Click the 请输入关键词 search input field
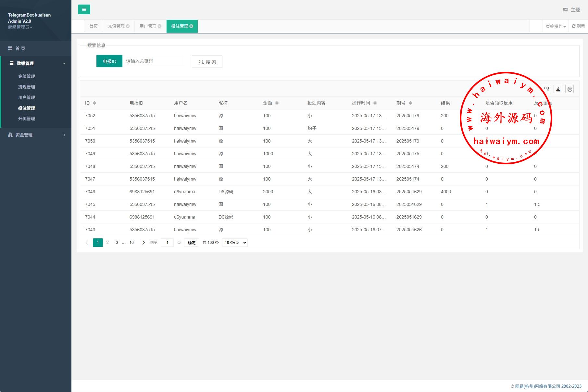This screenshot has height=392, width=588. (x=153, y=61)
